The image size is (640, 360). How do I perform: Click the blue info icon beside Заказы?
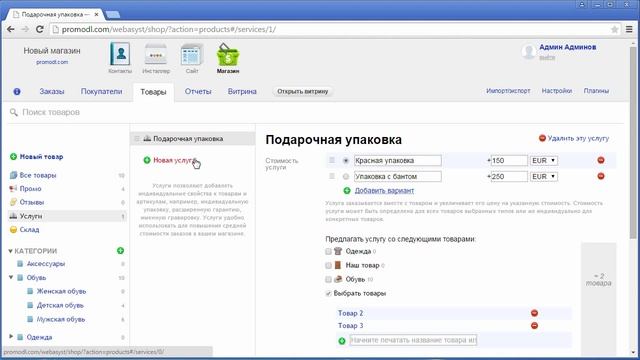click(17, 91)
